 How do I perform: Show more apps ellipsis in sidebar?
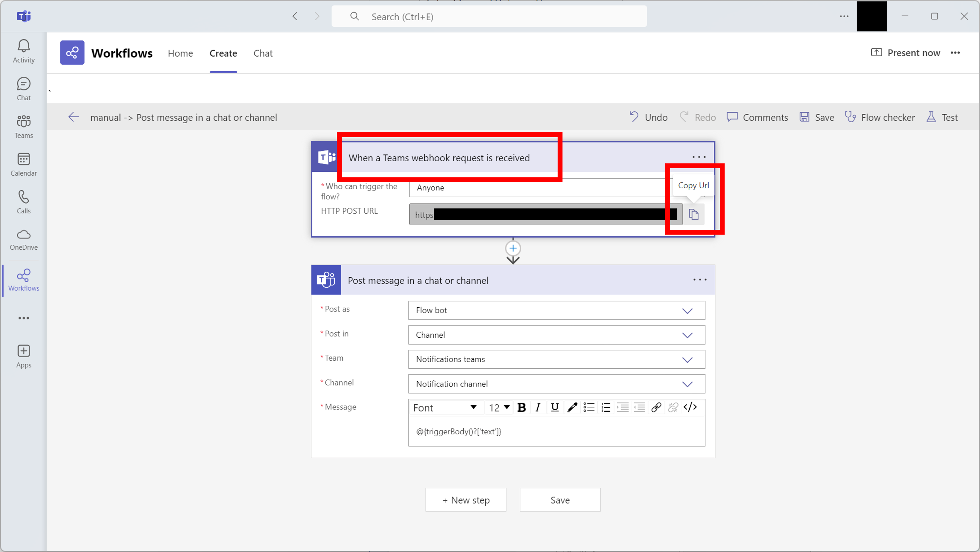tap(24, 318)
